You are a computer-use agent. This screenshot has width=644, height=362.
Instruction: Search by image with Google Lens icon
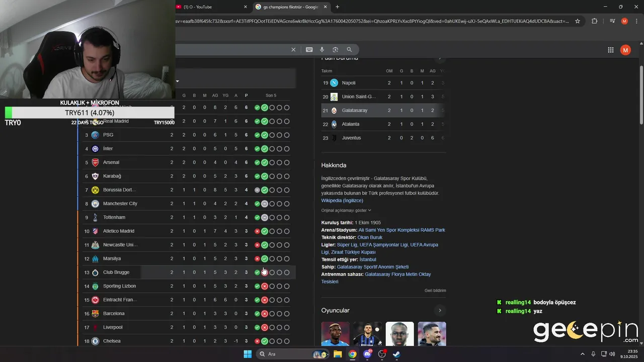(x=335, y=50)
